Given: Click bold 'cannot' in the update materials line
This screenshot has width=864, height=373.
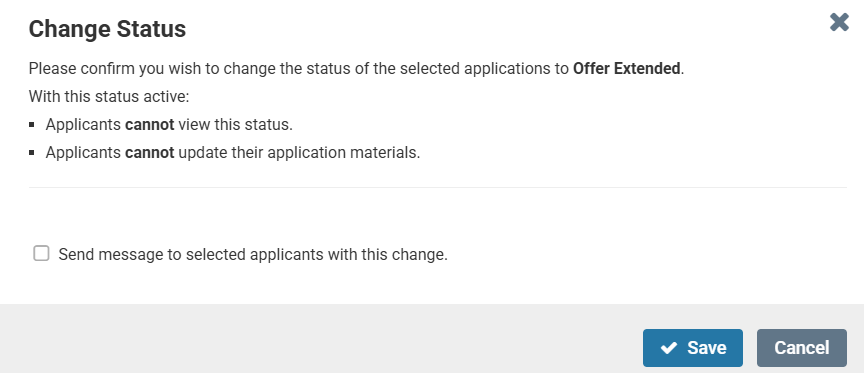Looking at the screenshot, I should point(150,153).
